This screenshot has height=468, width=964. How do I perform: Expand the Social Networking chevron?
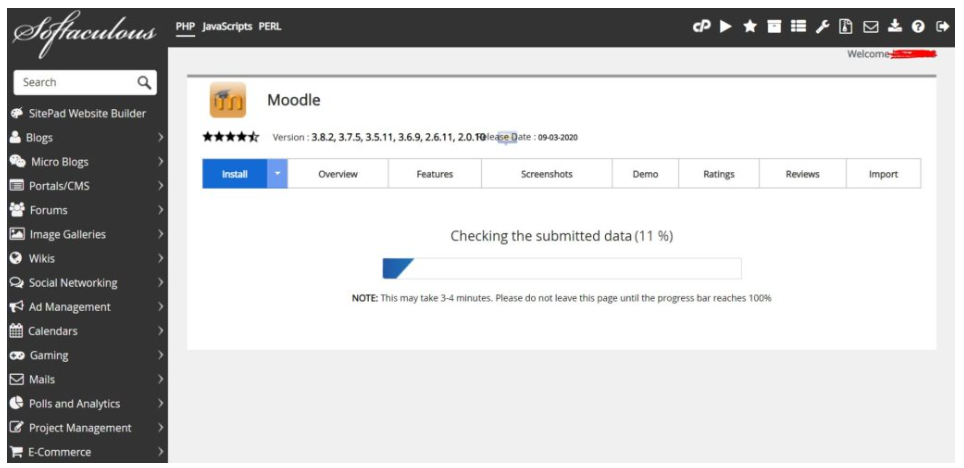point(160,282)
